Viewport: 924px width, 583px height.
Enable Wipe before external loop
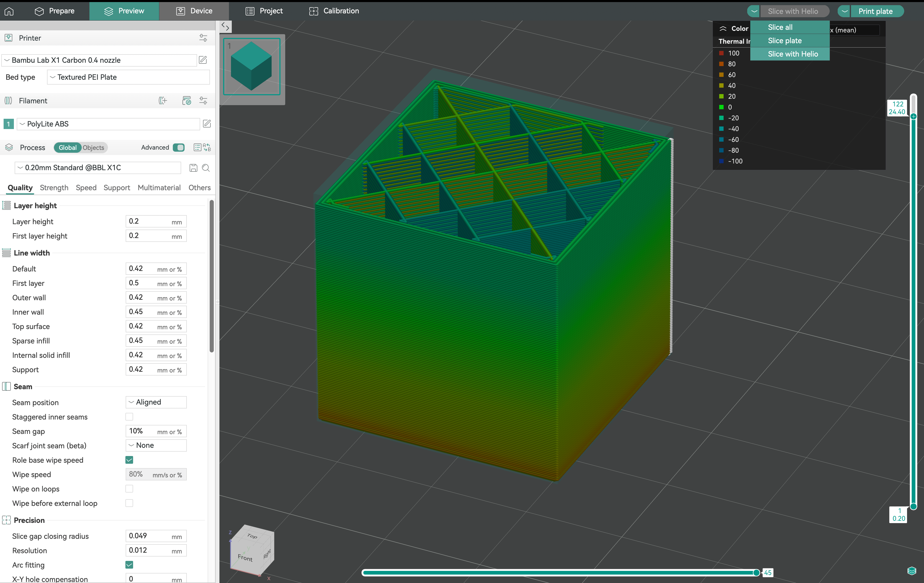tap(129, 503)
